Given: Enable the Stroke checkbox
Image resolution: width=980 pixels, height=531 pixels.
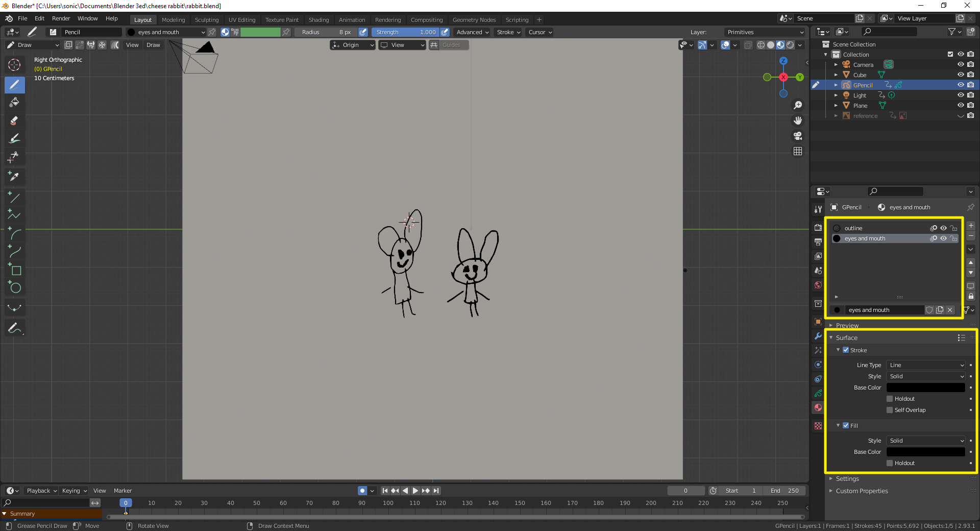Looking at the screenshot, I should [x=846, y=350].
